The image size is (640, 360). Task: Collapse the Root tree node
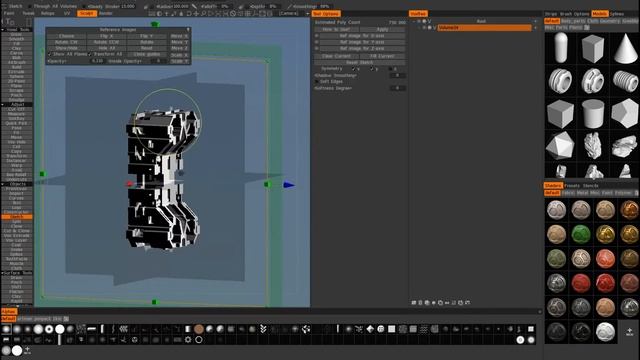click(x=414, y=21)
